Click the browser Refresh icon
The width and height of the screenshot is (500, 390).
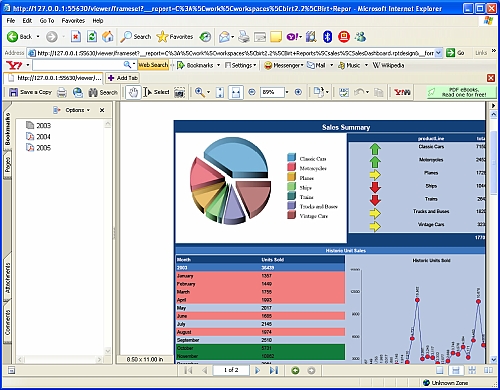[x=92, y=36]
